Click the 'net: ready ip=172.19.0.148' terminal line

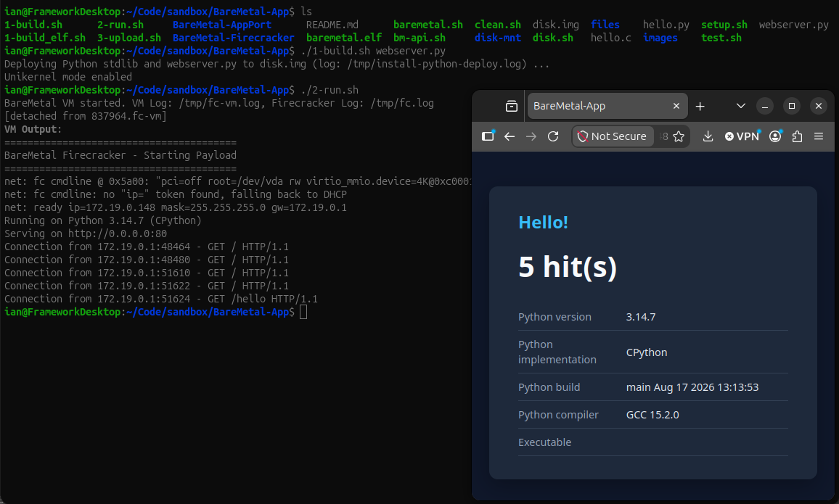176,207
